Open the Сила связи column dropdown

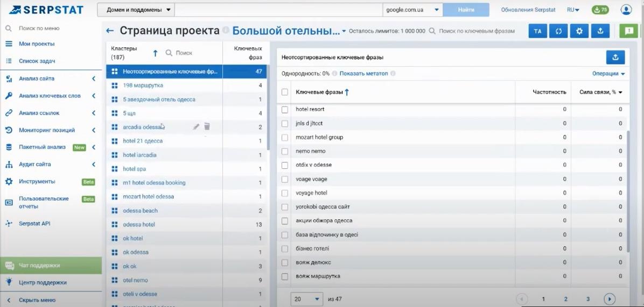click(620, 92)
